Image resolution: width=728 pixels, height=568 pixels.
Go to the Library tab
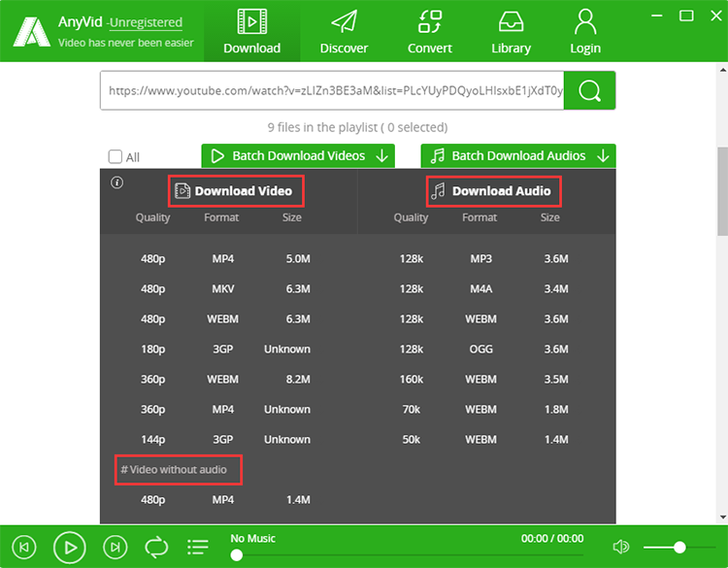coord(511,31)
